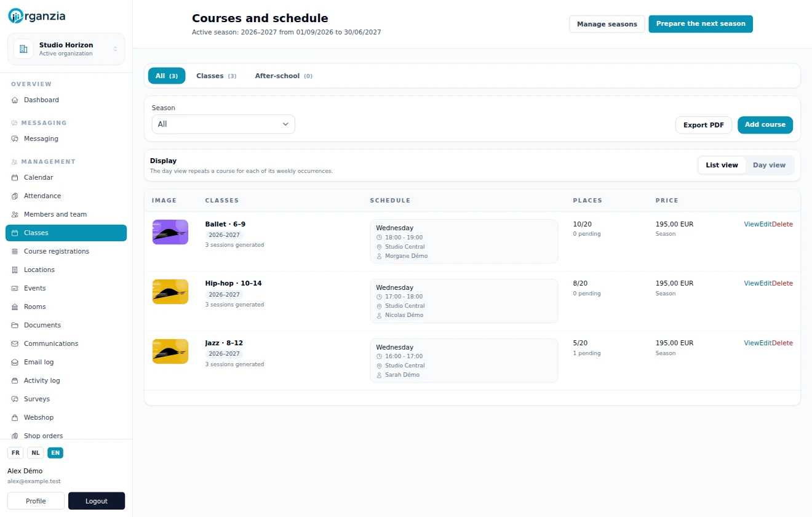The width and height of the screenshot is (812, 517).
Task: Click Edit for the Hip-hop course
Action: tap(765, 283)
